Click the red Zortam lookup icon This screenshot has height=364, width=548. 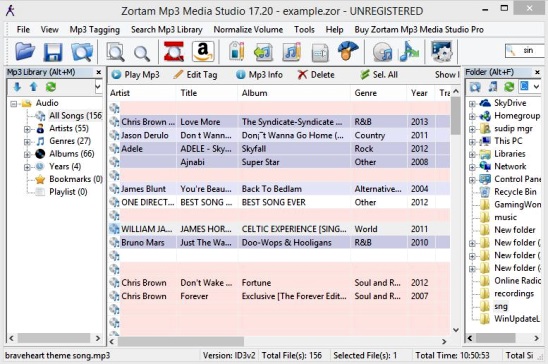(x=174, y=52)
